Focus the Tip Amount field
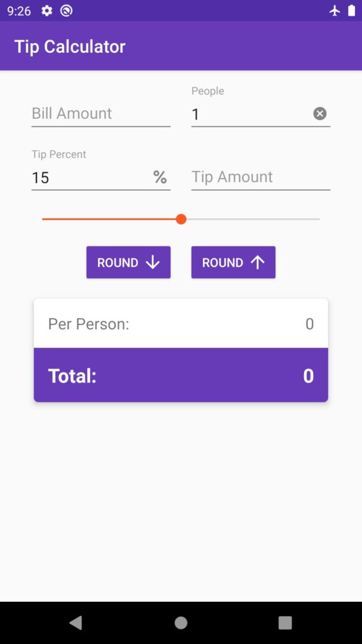This screenshot has width=362, height=644. click(x=260, y=178)
